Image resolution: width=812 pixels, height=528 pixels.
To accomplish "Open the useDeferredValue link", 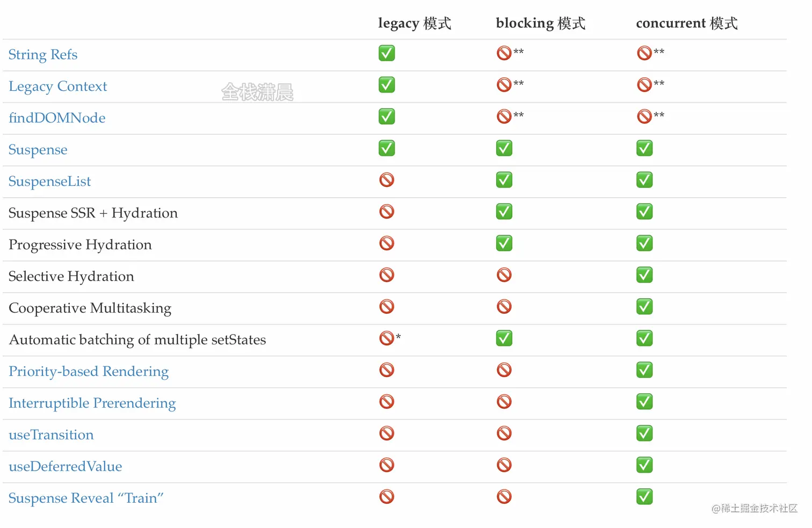I will [66, 467].
